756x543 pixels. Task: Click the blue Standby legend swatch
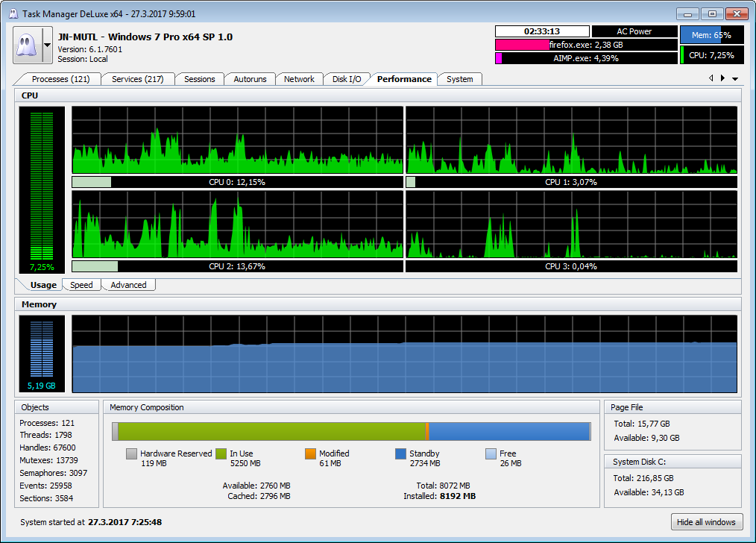400,453
